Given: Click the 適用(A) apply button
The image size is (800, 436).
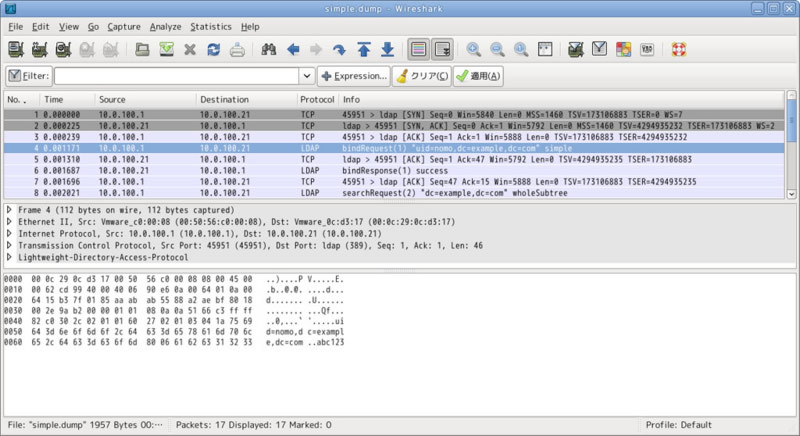Looking at the screenshot, I should (478, 76).
